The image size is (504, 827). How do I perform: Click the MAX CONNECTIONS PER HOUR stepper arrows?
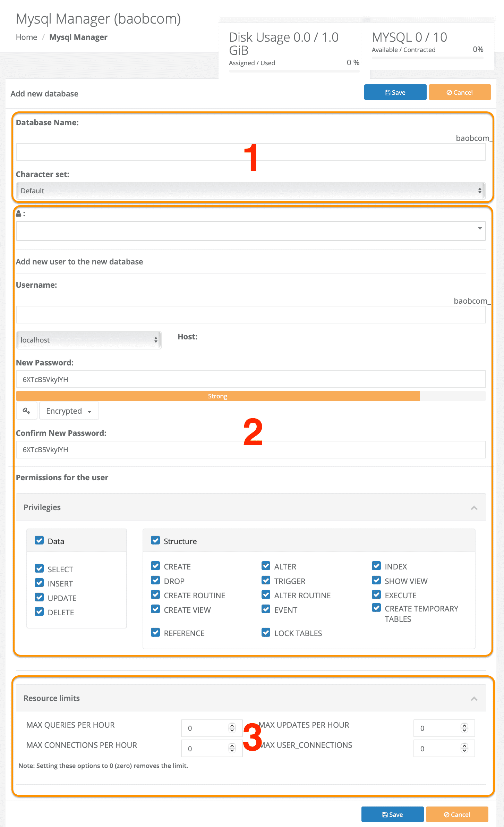pyautogui.click(x=232, y=749)
